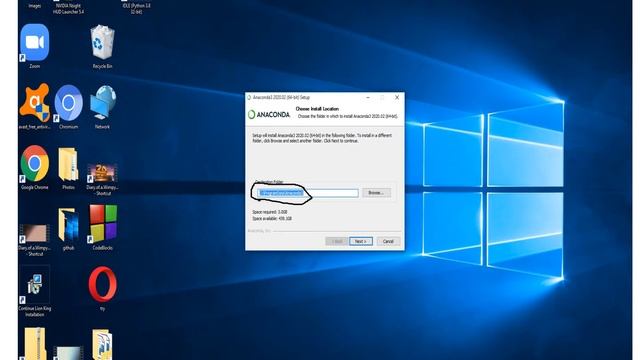Click the red Opera icon labeled try
Viewport: 640px width, 360px height.
click(102, 284)
